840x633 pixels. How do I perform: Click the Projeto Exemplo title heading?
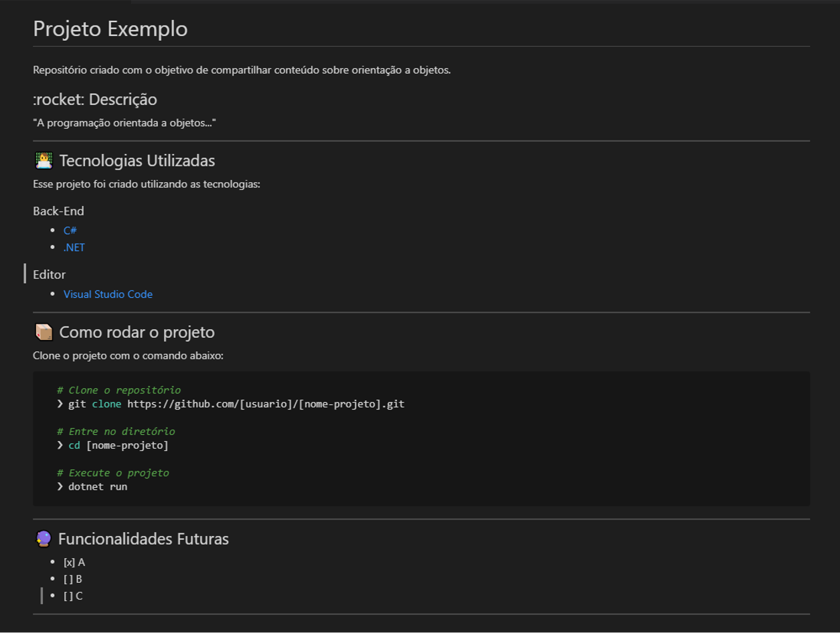(110, 29)
